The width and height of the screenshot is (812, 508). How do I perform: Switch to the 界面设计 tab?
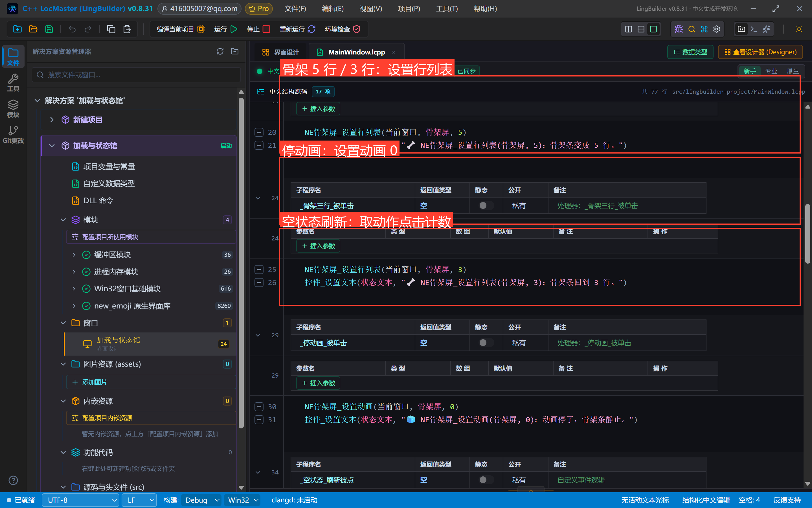[280, 52]
